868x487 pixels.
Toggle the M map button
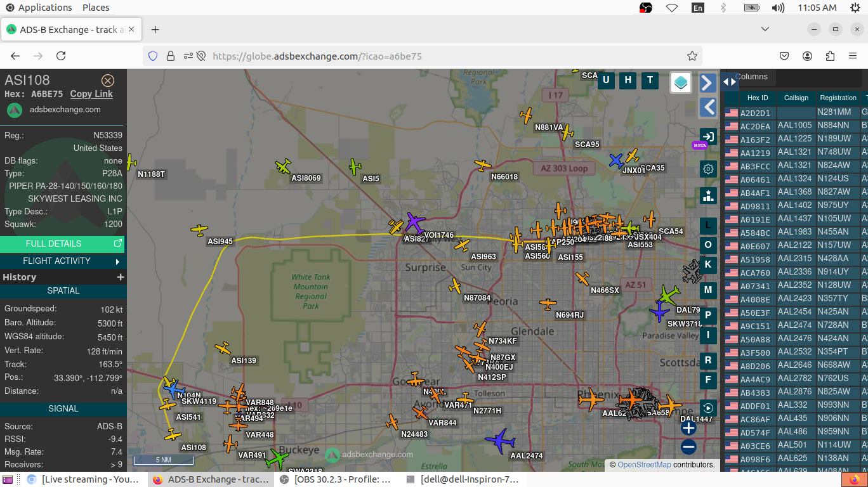(x=708, y=290)
